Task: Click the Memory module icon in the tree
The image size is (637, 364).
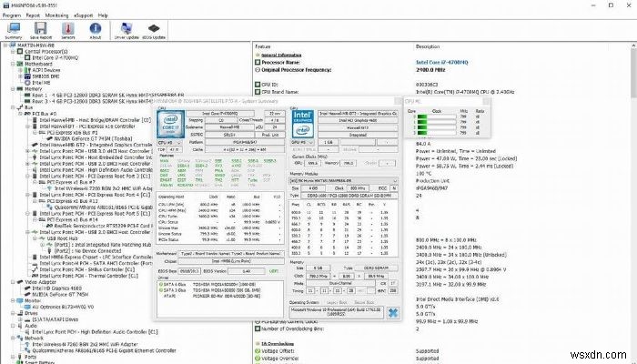Action: 20,88
